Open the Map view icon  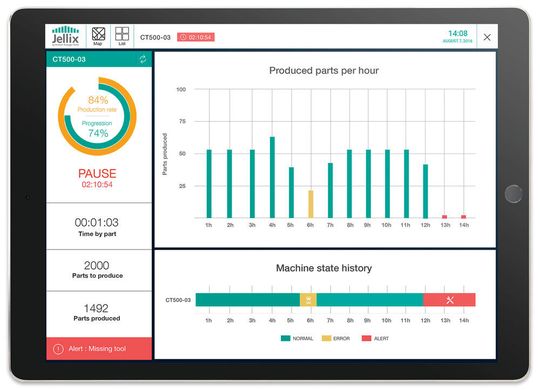[x=98, y=36]
